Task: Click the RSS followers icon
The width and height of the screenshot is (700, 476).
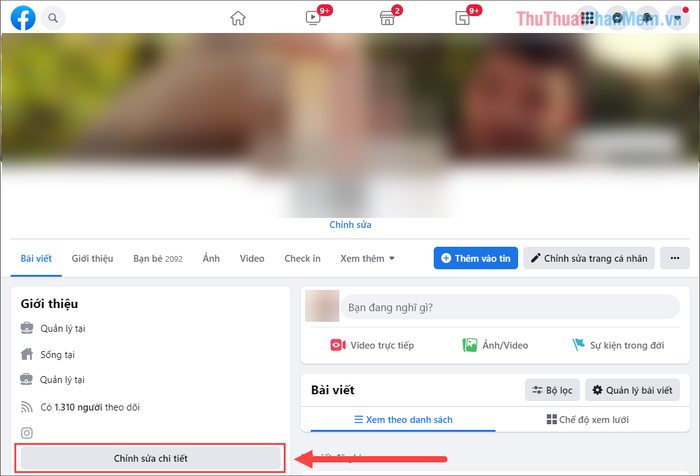Action: [x=27, y=407]
